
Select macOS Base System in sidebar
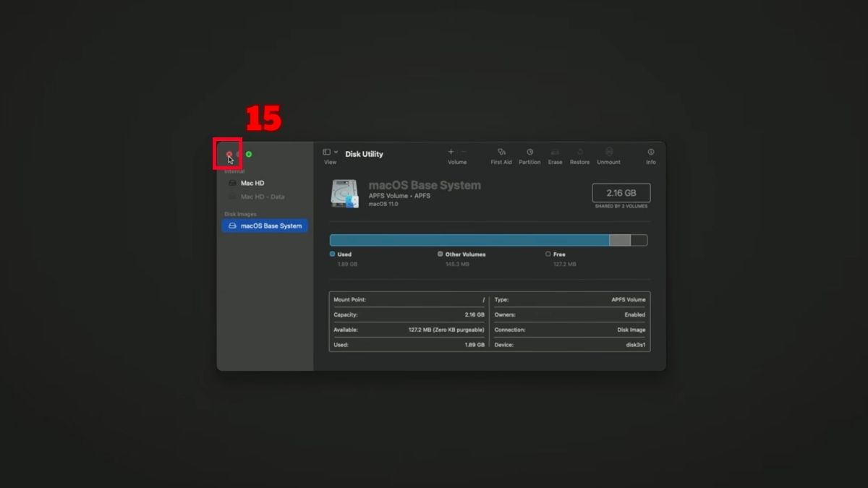(265, 226)
